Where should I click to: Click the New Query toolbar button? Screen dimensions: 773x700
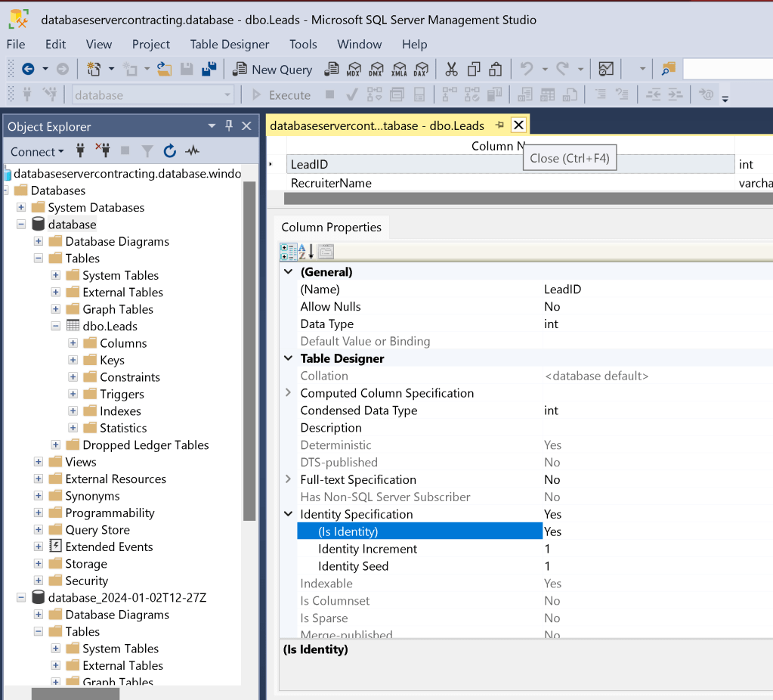click(273, 70)
